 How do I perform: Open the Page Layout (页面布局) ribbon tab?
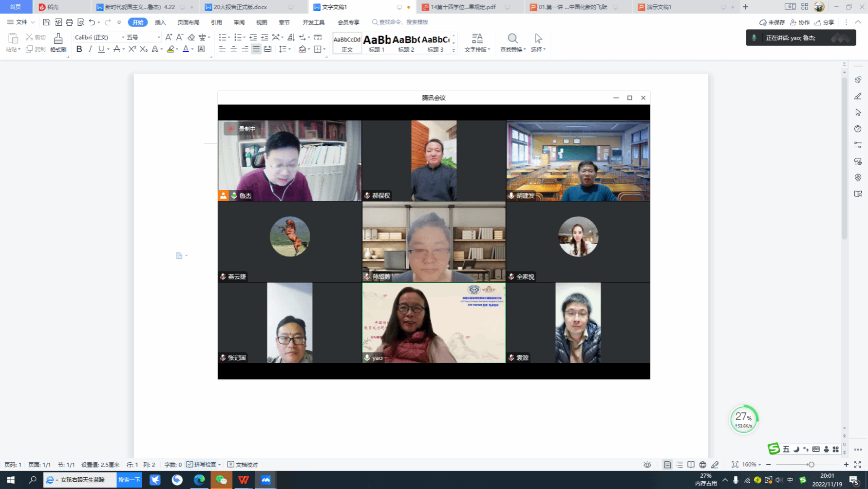189,22
